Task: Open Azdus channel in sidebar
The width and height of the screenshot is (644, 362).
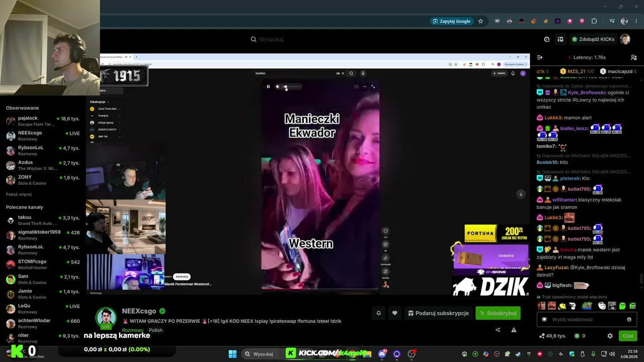Action: pyautogui.click(x=43, y=165)
